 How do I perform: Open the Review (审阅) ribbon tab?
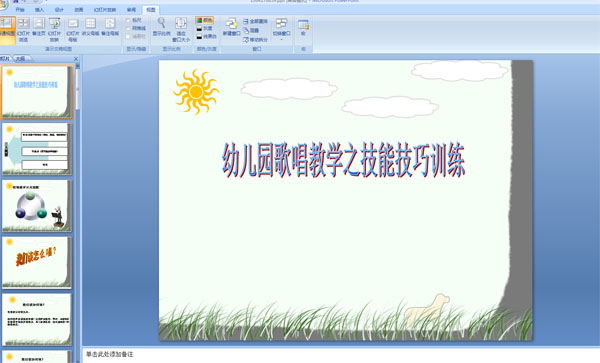(131, 10)
